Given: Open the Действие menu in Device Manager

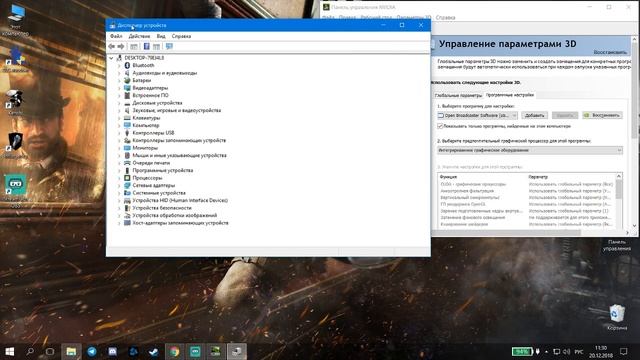Looking at the screenshot, I should click(139, 36).
